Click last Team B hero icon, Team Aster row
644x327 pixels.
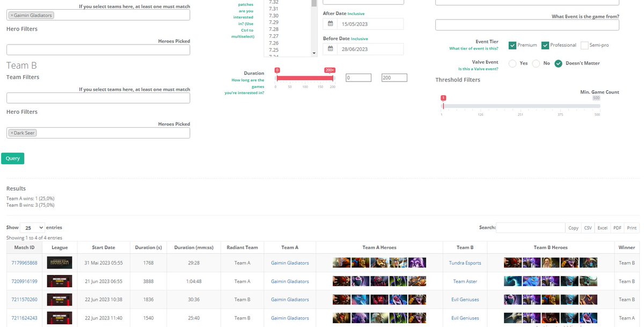tap(588, 281)
